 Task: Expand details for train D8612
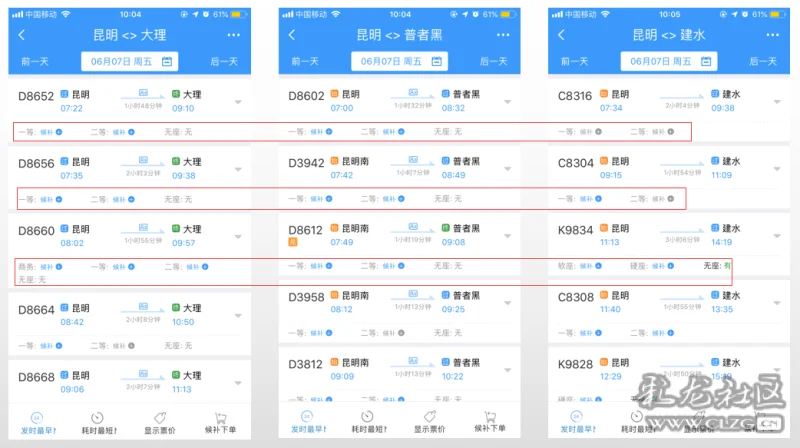click(x=508, y=236)
